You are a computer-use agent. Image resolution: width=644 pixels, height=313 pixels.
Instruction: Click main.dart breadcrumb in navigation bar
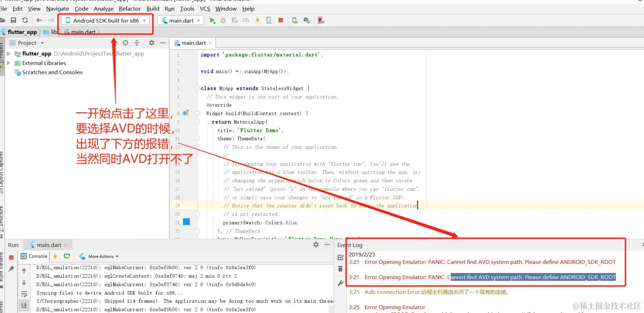point(80,32)
